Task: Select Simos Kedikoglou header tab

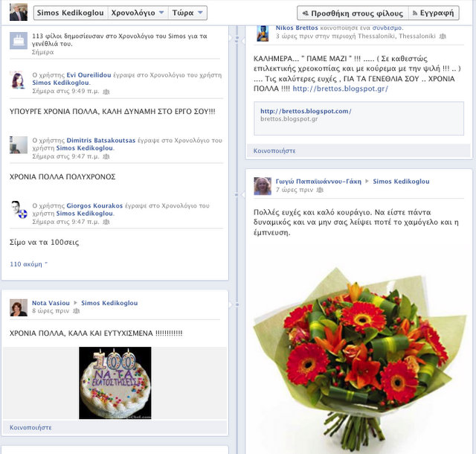Action: (x=71, y=13)
